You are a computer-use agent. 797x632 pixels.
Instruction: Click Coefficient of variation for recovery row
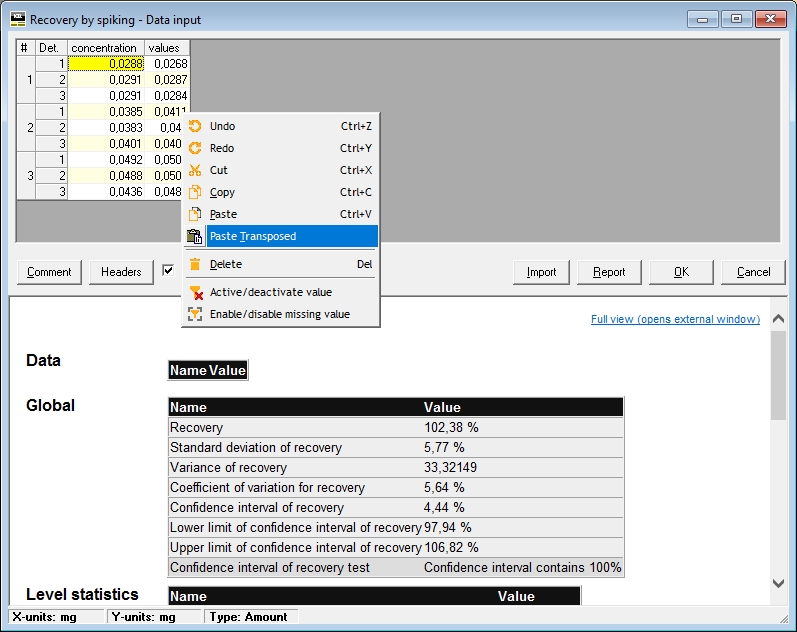tap(395, 488)
